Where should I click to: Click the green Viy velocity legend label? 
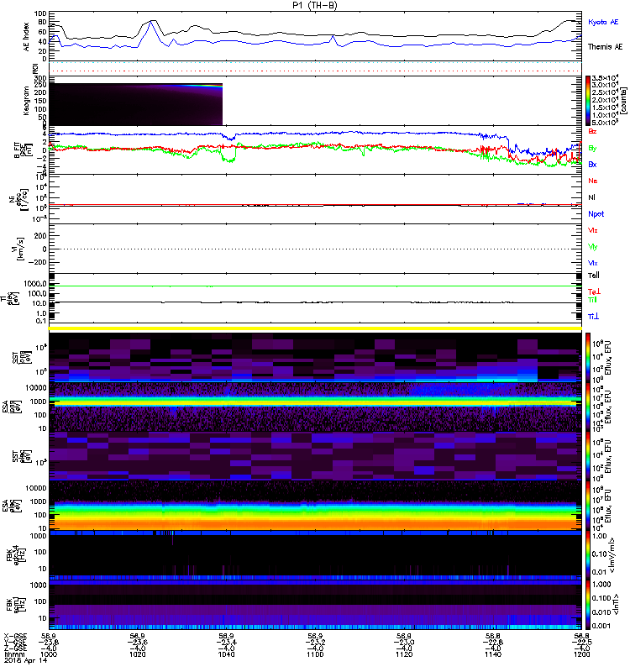coord(593,246)
